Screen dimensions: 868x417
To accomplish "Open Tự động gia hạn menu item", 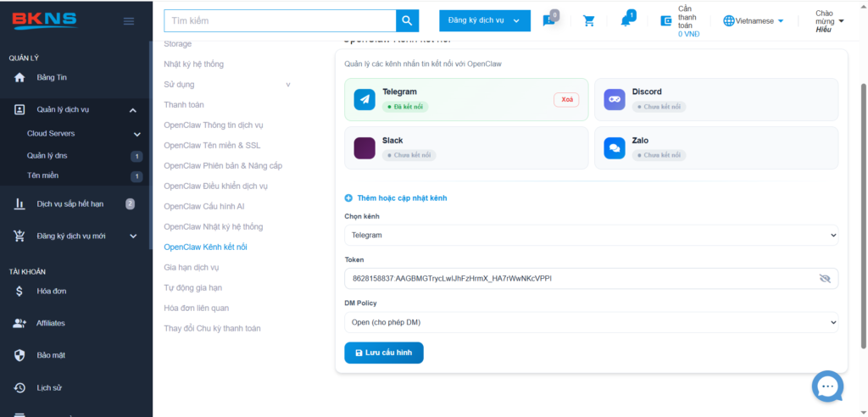I will tap(192, 288).
